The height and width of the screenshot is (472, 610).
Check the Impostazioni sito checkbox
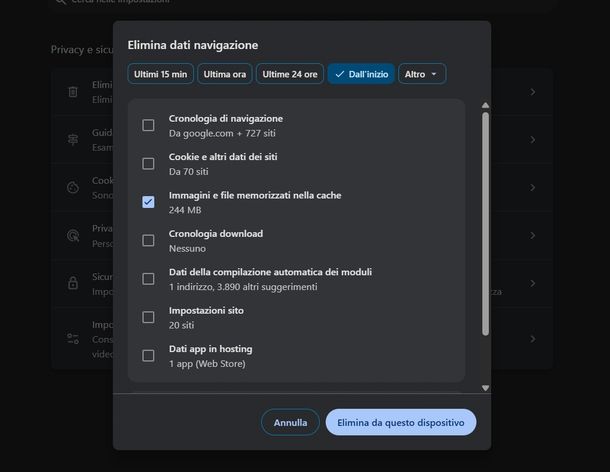[x=148, y=317]
